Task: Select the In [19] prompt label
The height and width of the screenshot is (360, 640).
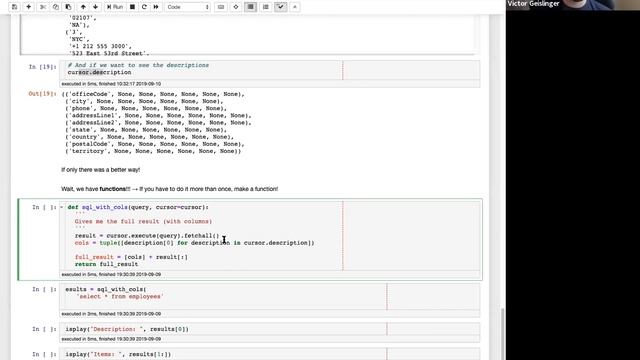Action: tap(42, 67)
